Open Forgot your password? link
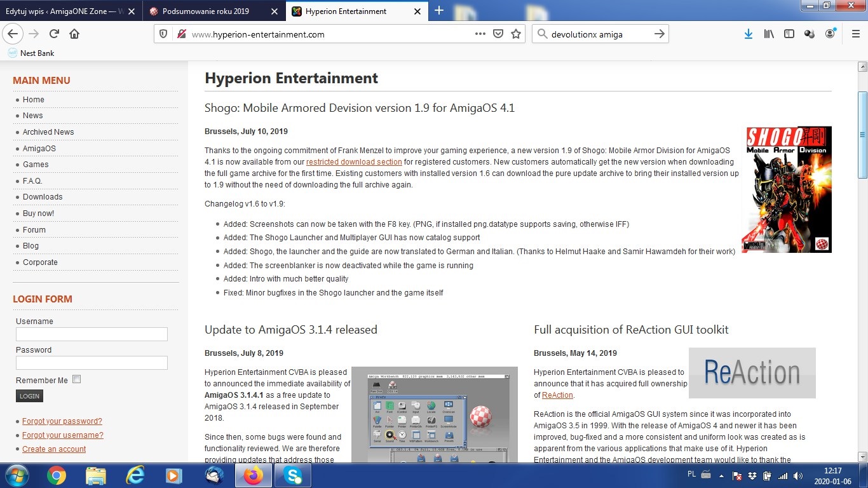868x488 pixels. [62, 421]
